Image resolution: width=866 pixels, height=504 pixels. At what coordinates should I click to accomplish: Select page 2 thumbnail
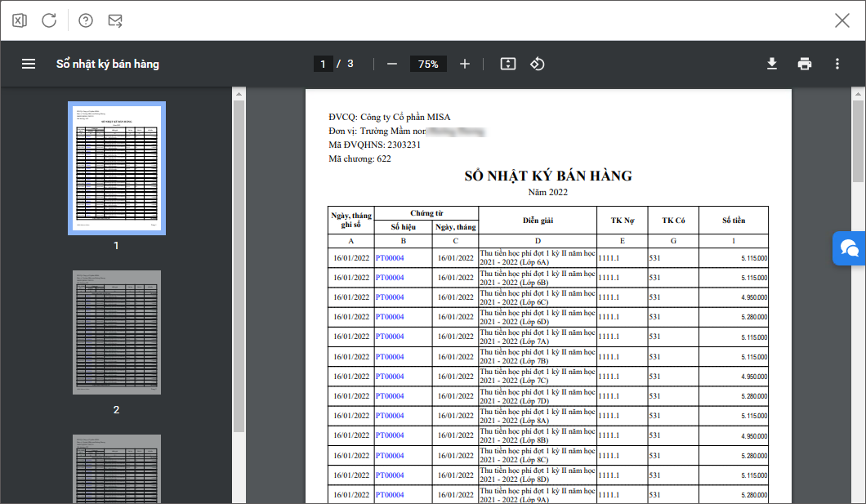click(x=116, y=332)
